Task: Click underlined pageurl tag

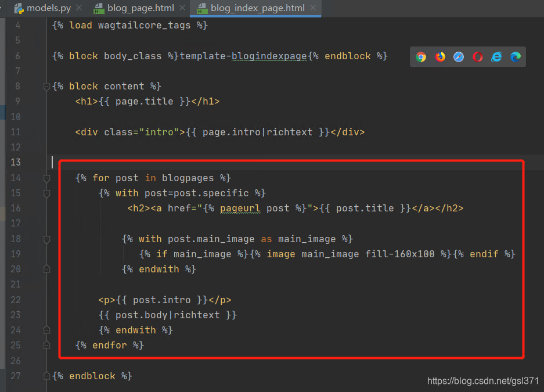Action: click(240, 208)
